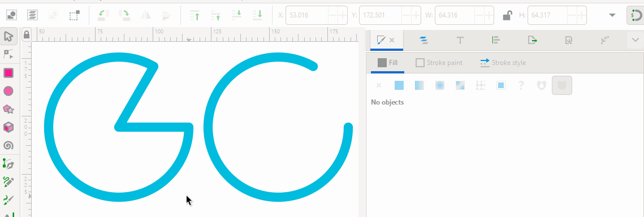The height and width of the screenshot is (217, 644).
Task: Switch to Fill tab
Action: click(x=387, y=63)
